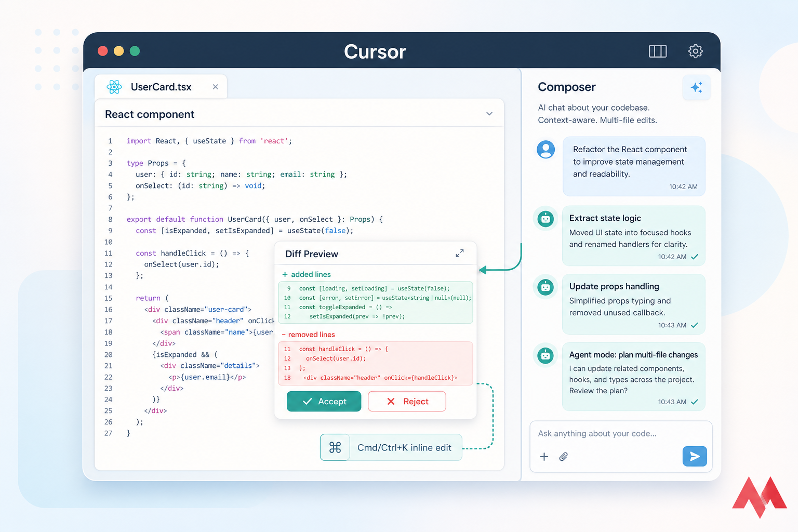Click the Cmd/Ctrl+K inline edit label

[x=404, y=448]
